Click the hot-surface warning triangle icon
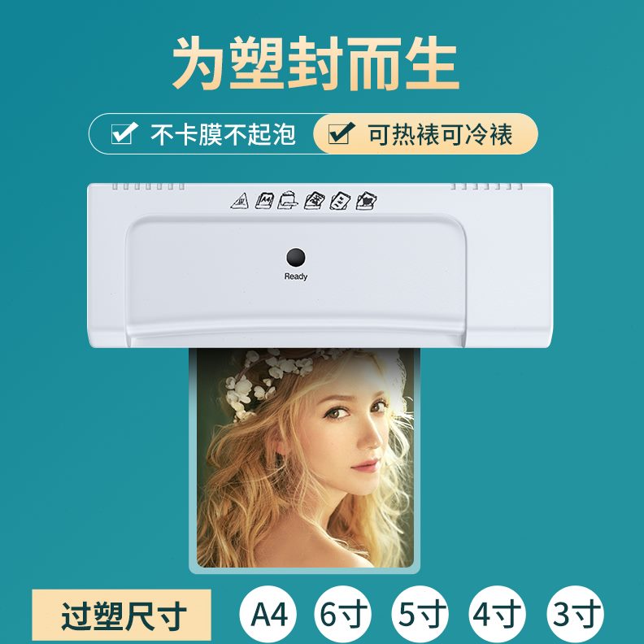 [x=239, y=202]
